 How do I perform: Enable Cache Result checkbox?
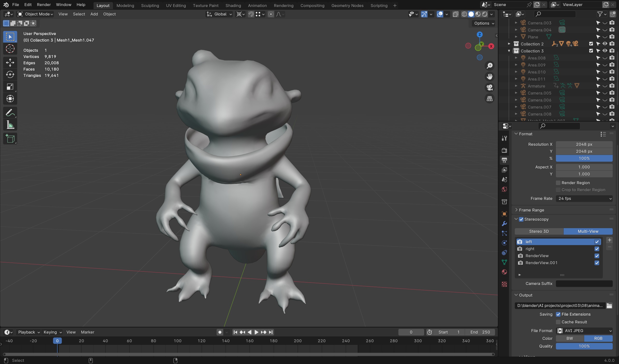558,322
